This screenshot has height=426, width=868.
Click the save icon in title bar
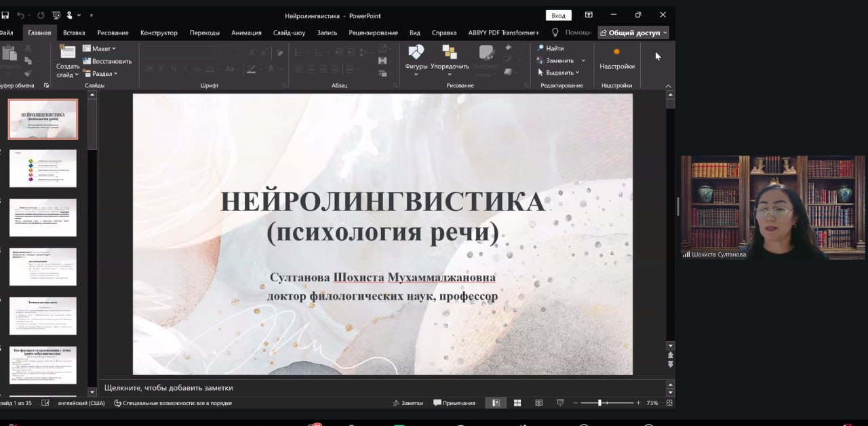pos(5,15)
